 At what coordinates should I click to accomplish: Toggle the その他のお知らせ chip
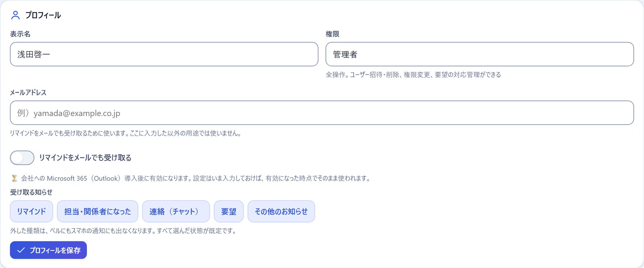pyautogui.click(x=281, y=211)
